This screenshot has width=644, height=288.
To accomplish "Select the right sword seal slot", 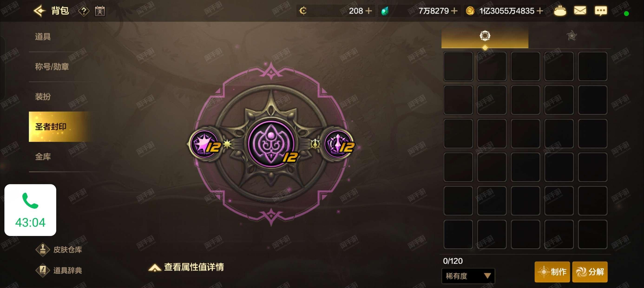I will (x=339, y=144).
